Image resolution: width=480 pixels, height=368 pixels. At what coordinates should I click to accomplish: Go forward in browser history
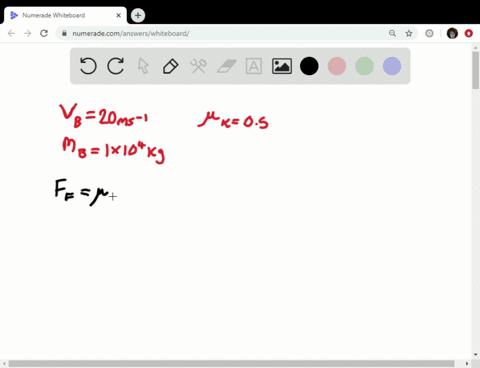pos(28,33)
